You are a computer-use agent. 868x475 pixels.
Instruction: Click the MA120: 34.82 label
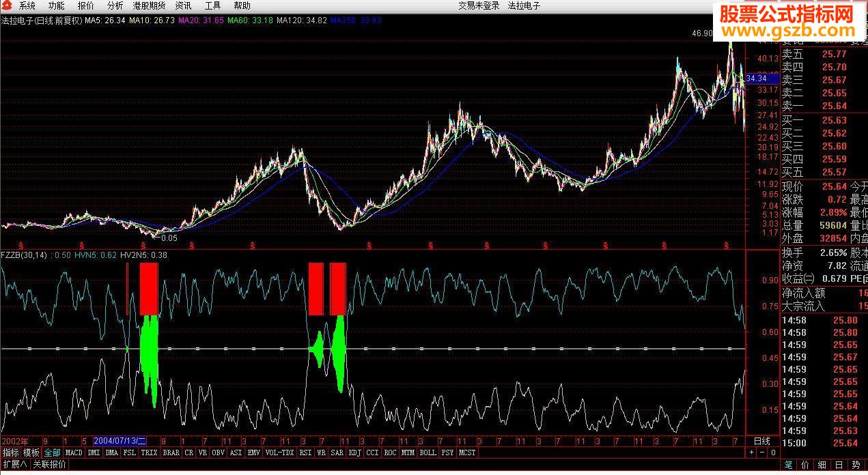pos(301,20)
